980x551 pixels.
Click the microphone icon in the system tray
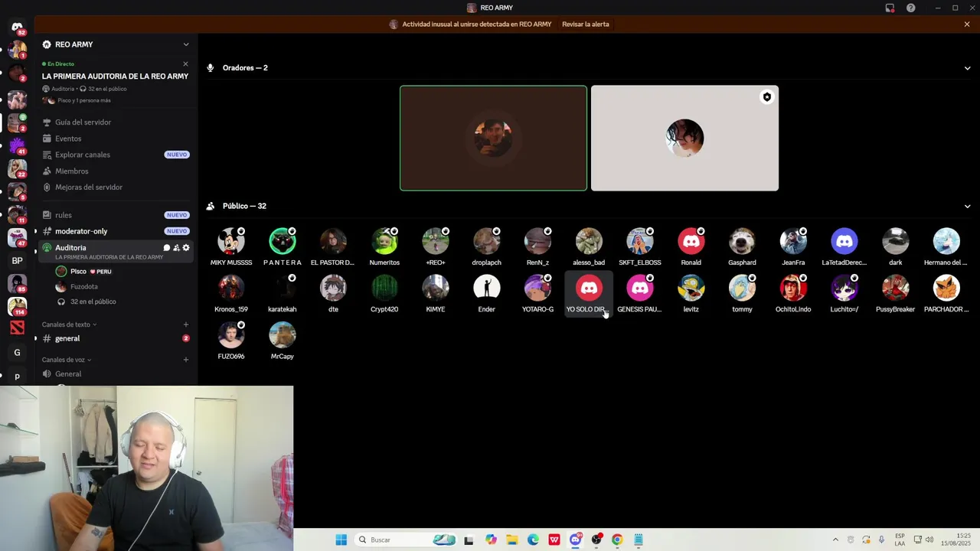(882, 540)
